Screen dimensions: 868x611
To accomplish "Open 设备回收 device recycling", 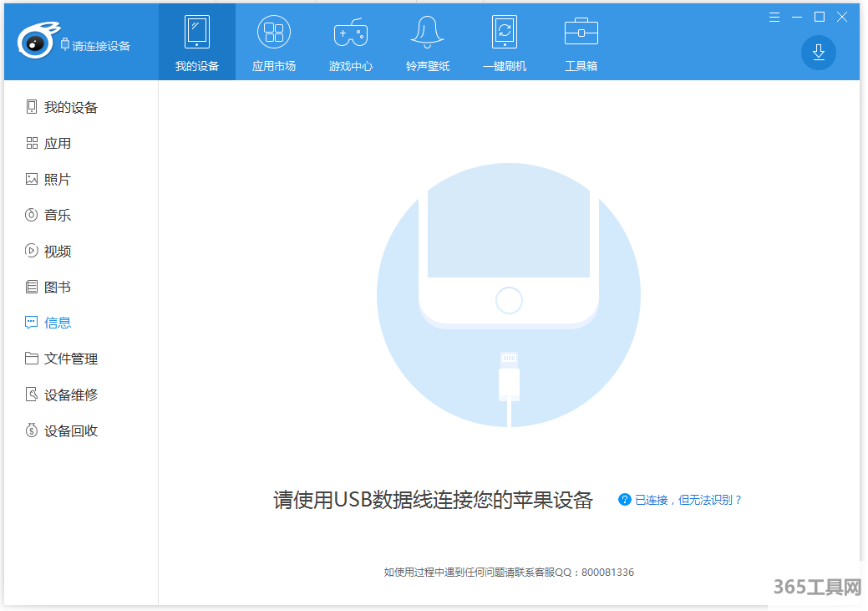I will (x=70, y=430).
